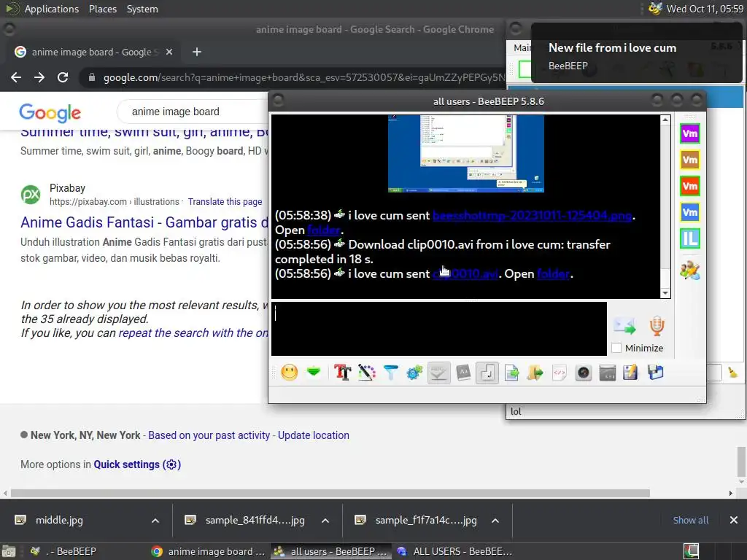Click repeat the search link
The width and height of the screenshot is (747, 560).
pos(193,332)
